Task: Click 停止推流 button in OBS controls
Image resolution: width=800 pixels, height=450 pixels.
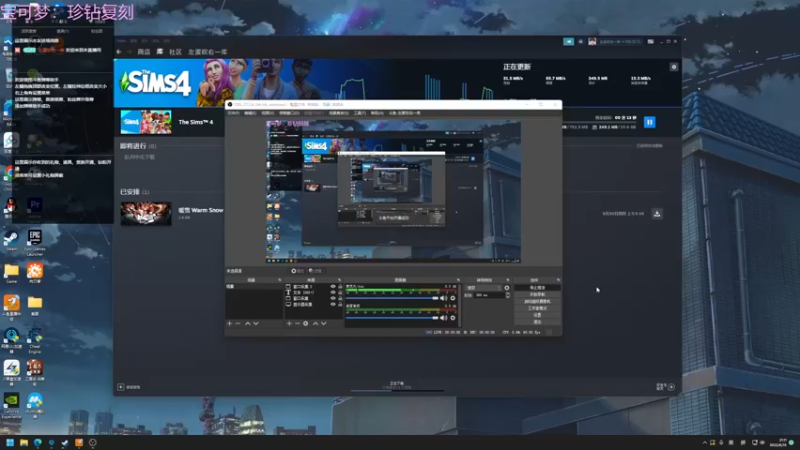Action: [x=537, y=288]
